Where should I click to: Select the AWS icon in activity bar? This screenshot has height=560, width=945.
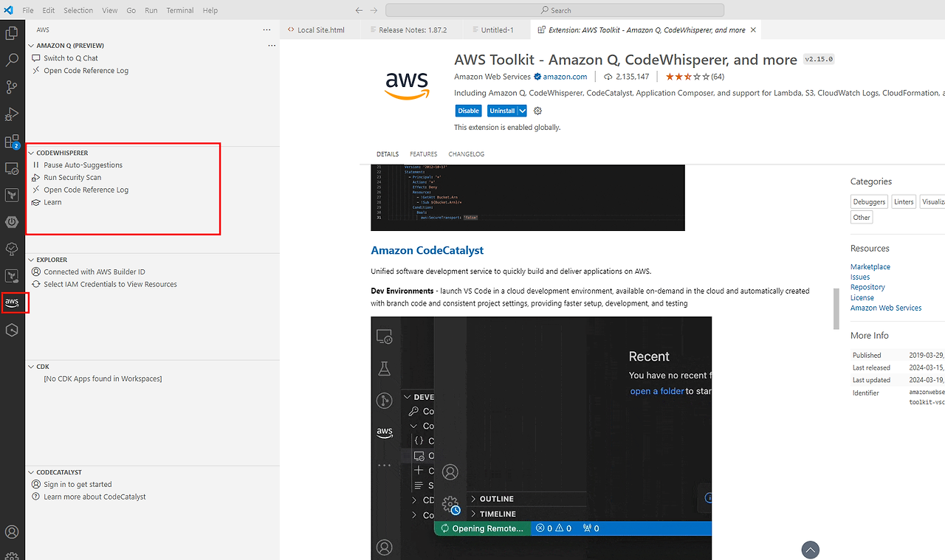12,303
